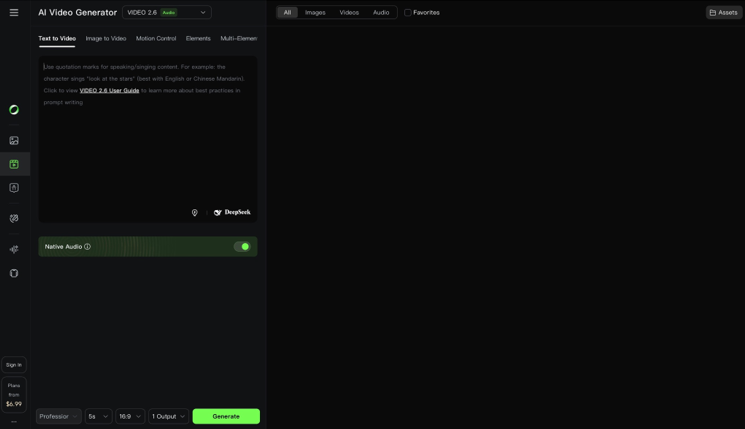Viewport: 745px width, 429px height.
Task: Select the Videos filter tab
Action: [x=349, y=13]
